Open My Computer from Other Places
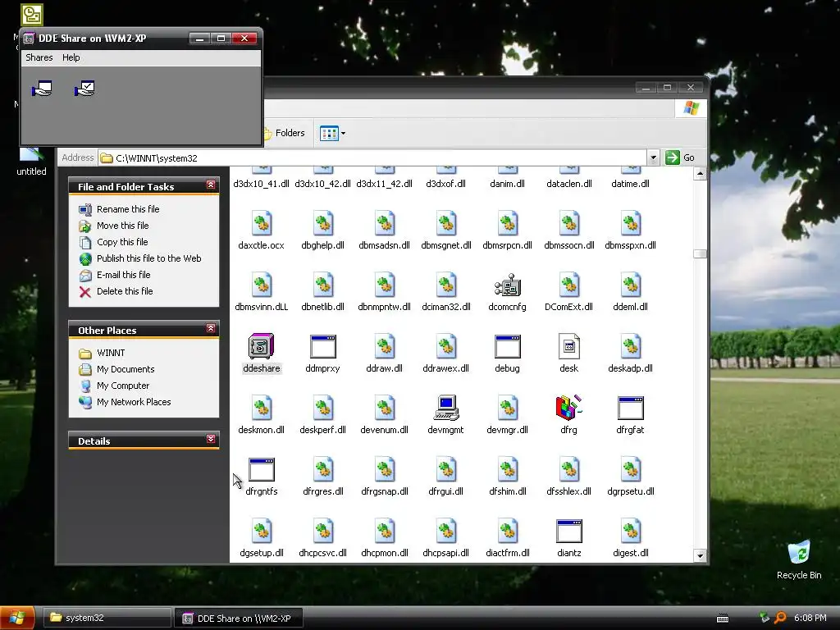This screenshot has height=630, width=840. click(x=123, y=386)
